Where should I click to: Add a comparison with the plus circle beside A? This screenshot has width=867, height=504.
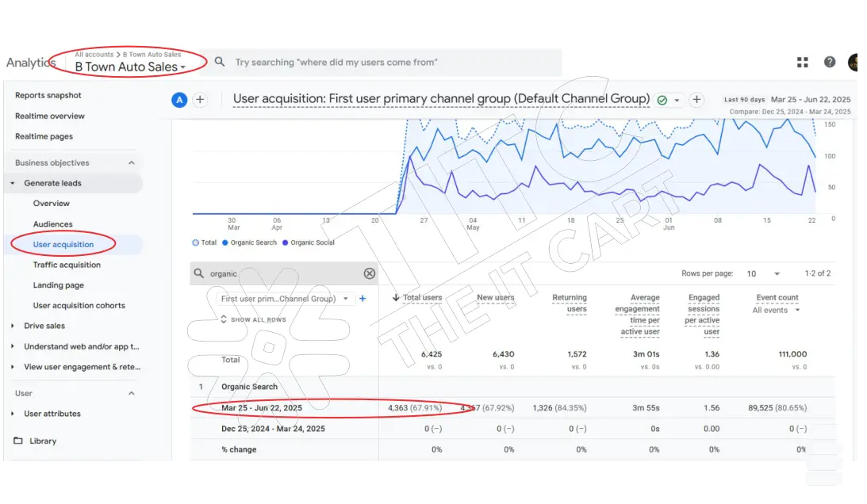coord(200,100)
